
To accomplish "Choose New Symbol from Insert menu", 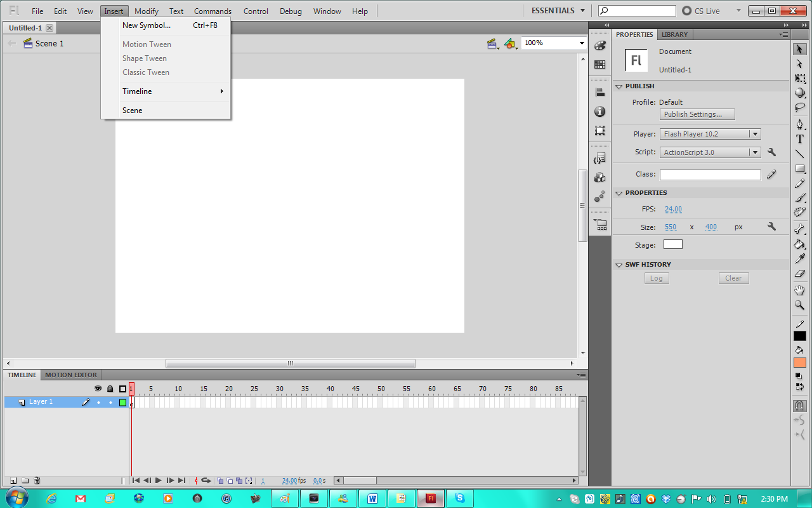I will [166, 25].
